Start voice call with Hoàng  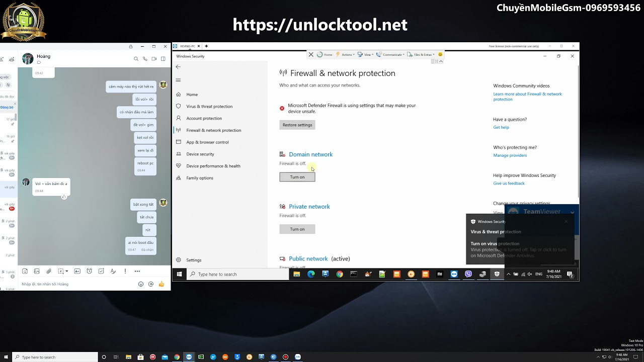click(x=145, y=59)
